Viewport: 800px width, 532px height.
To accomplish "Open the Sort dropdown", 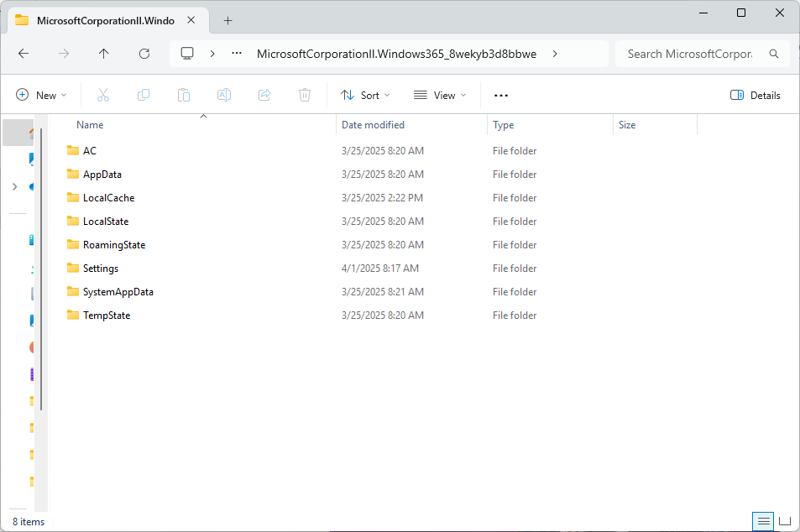I will 365,96.
